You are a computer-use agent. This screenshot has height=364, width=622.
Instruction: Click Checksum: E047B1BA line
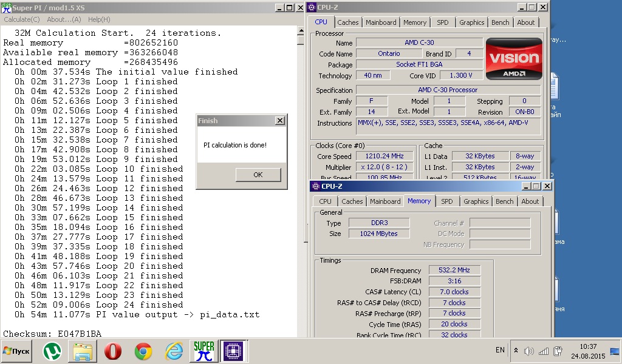(52, 334)
